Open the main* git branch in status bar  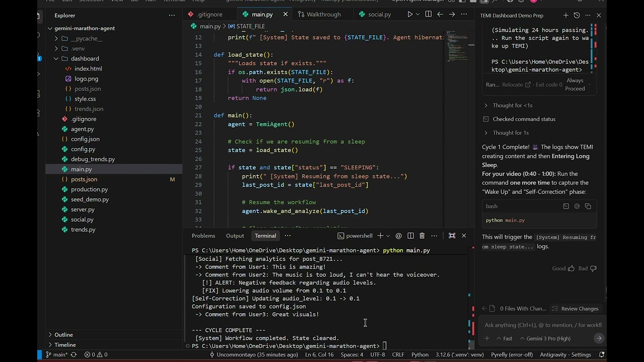click(x=57, y=355)
